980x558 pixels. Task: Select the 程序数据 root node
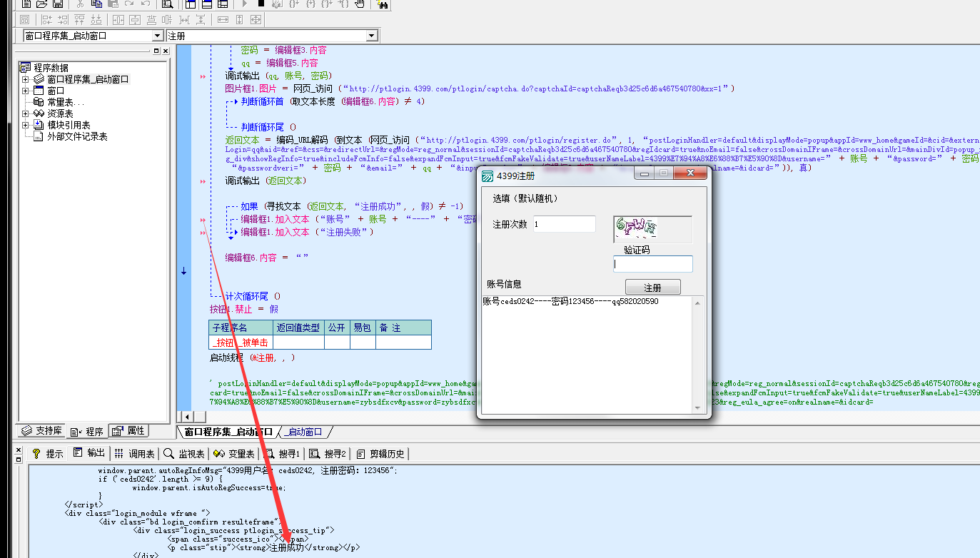(x=51, y=68)
